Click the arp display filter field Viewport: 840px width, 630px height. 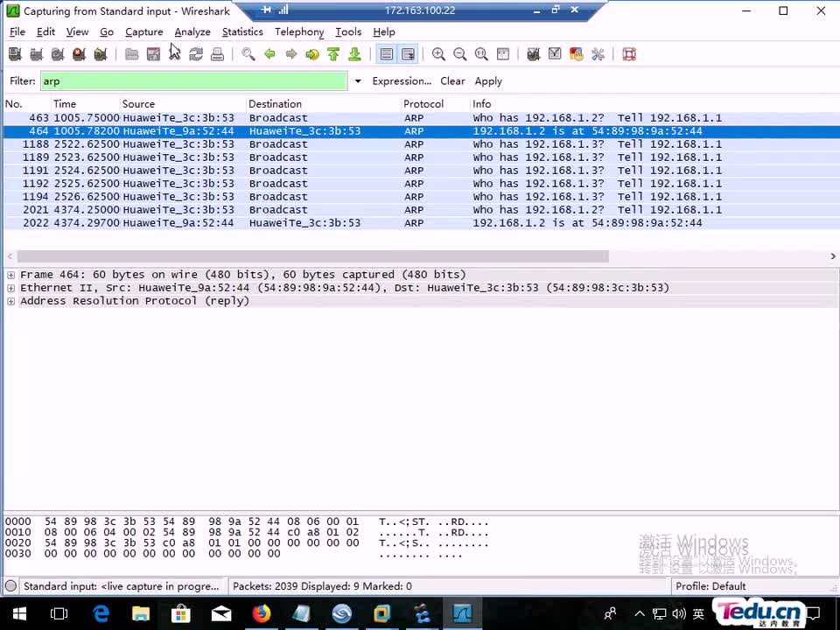pyautogui.click(x=194, y=80)
